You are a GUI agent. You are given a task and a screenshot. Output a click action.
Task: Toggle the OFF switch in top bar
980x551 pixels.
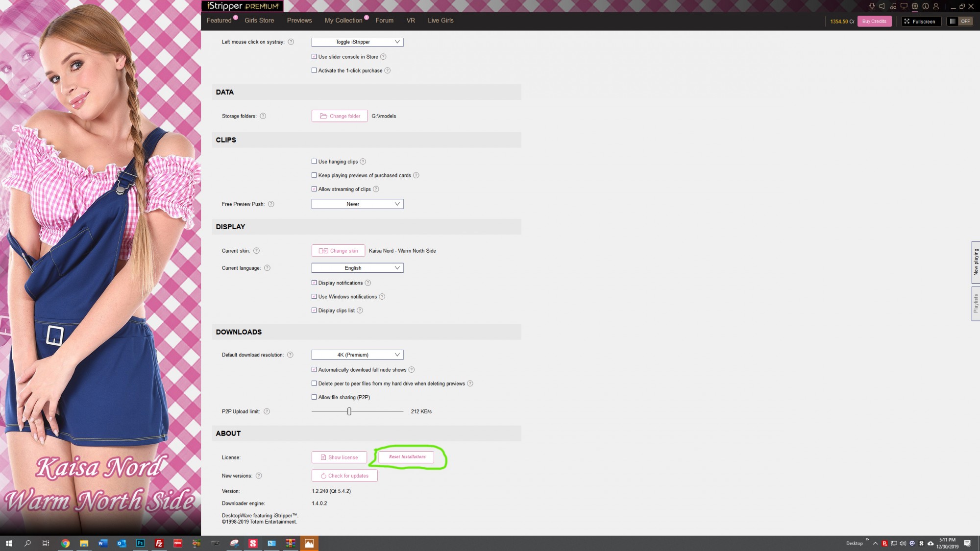pos(960,21)
